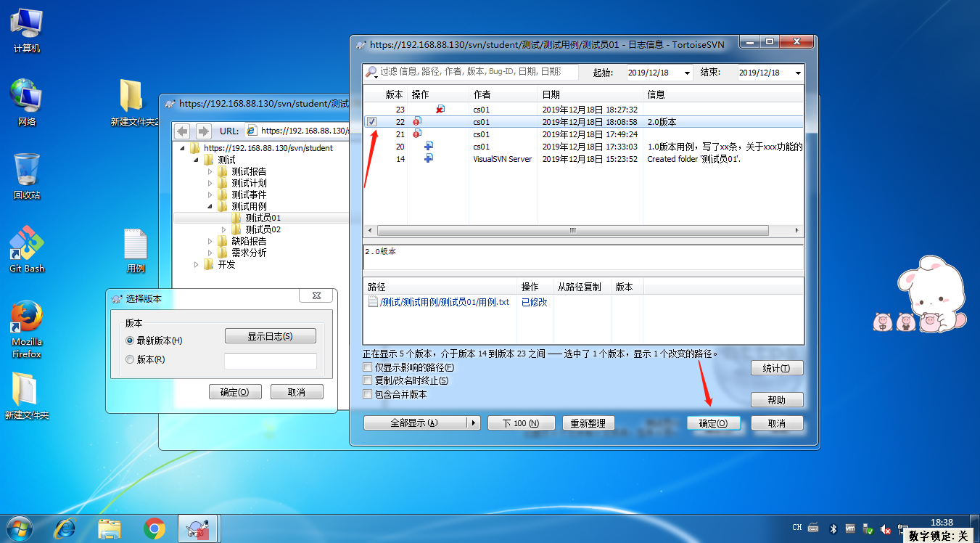Click the filter search input field
This screenshot has height=543, width=980.
tap(479, 72)
